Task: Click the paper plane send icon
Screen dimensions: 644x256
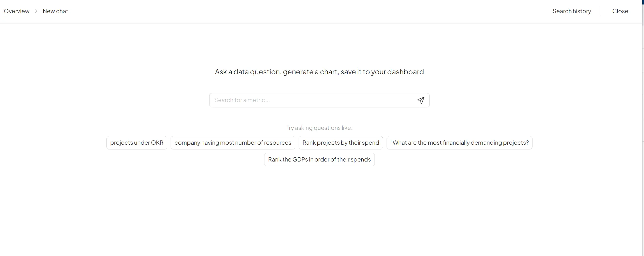Action: 421,100
